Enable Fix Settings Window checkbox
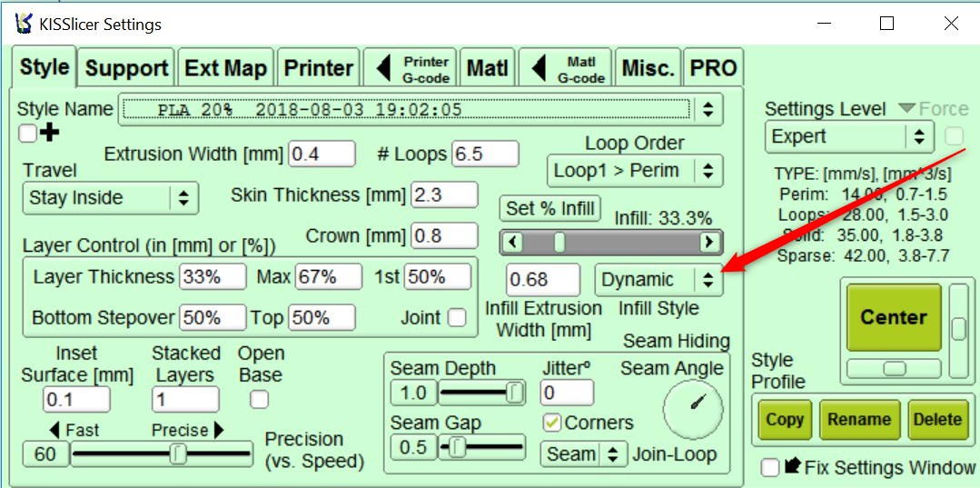Screen dimensions: 980x488 coord(770,467)
